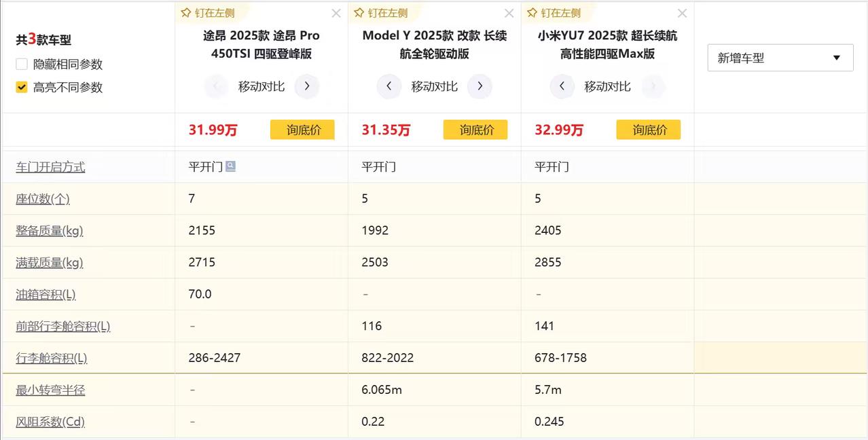The width and height of the screenshot is (868, 440).
Task: Move 小米YU7 column left
Action: tap(562, 86)
